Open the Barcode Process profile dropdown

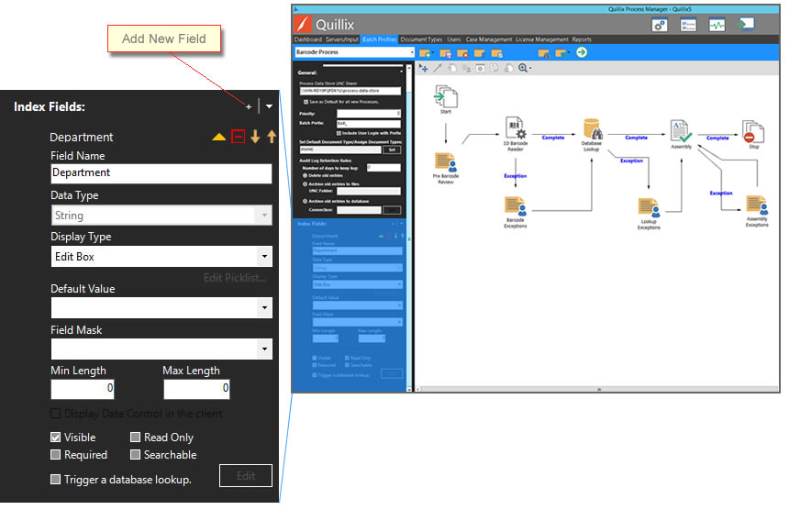412,52
